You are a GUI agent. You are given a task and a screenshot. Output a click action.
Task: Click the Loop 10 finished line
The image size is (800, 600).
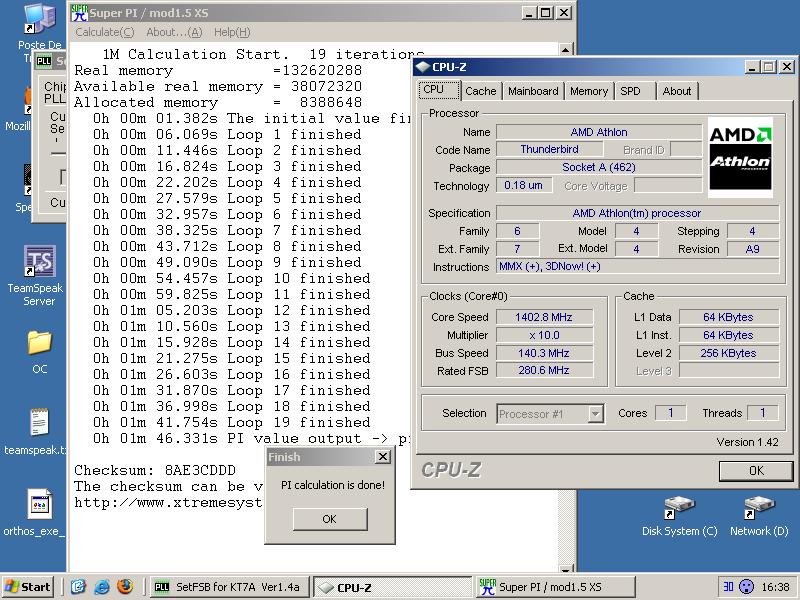232,278
